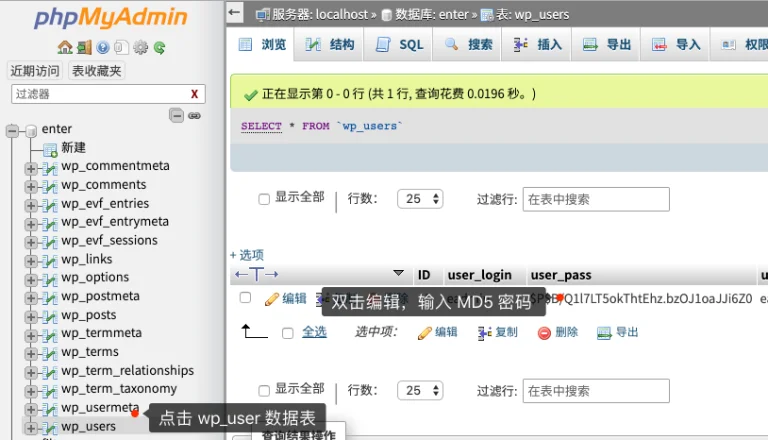Open the top 行数 25 dropdown
Screen dimensions: 768x440
point(420,199)
